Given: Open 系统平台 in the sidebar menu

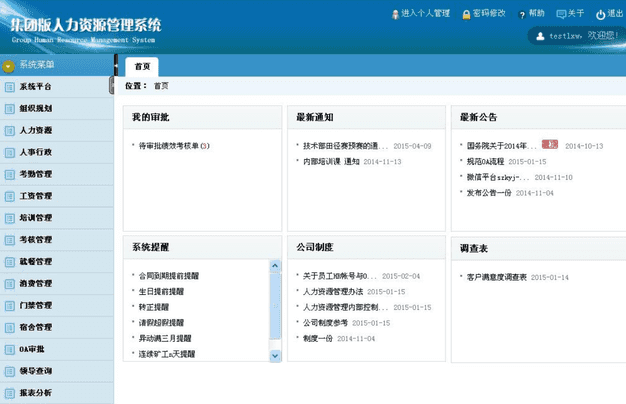Looking at the screenshot, I should point(57,87).
